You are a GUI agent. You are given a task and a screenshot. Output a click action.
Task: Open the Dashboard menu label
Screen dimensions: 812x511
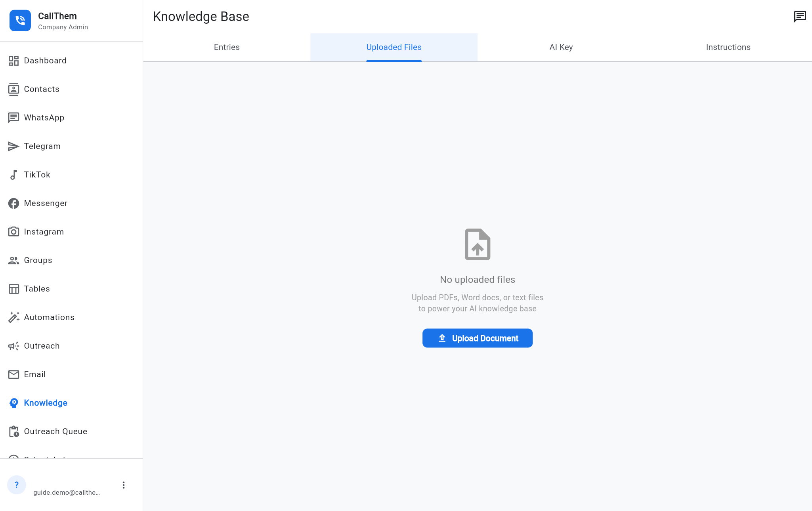[45, 61]
